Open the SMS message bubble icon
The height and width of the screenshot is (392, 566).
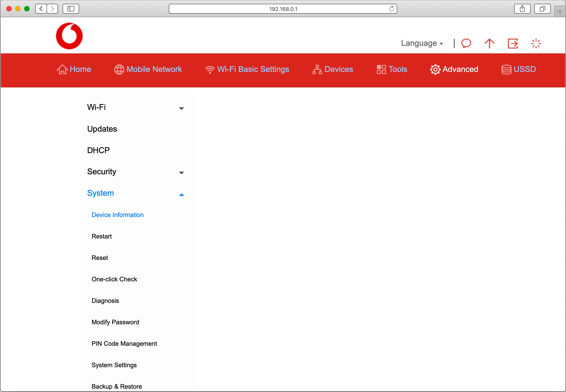466,44
